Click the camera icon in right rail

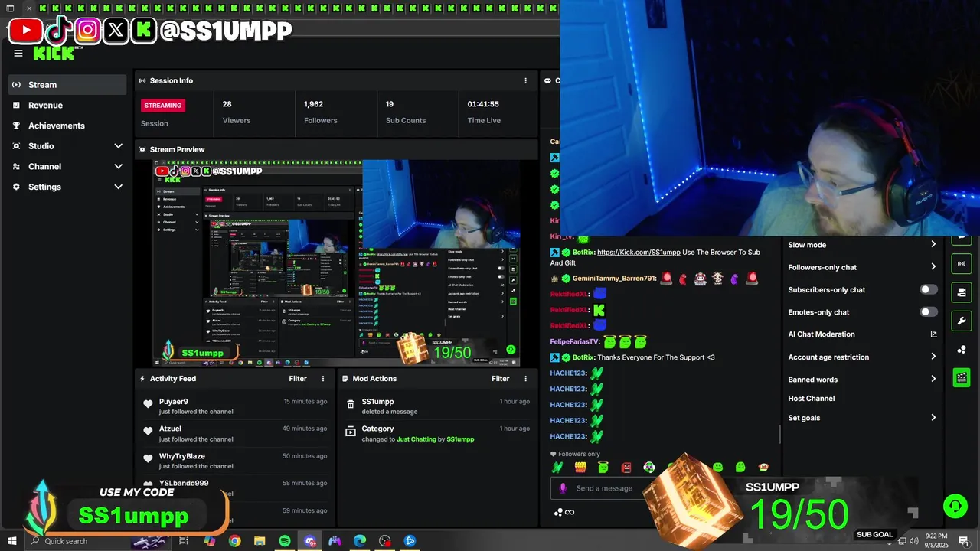pyautogui.click(x=962, y=292)
